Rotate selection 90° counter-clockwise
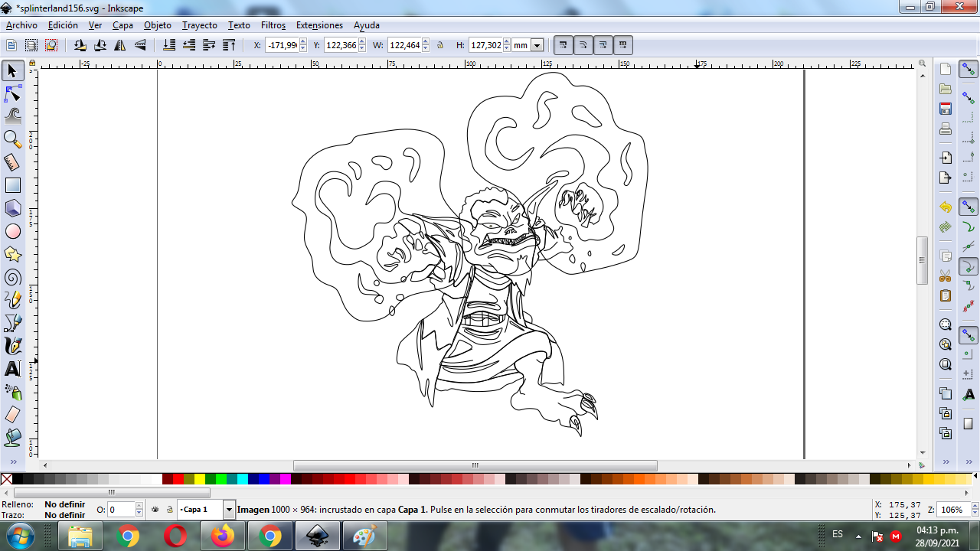 point(80,45)
